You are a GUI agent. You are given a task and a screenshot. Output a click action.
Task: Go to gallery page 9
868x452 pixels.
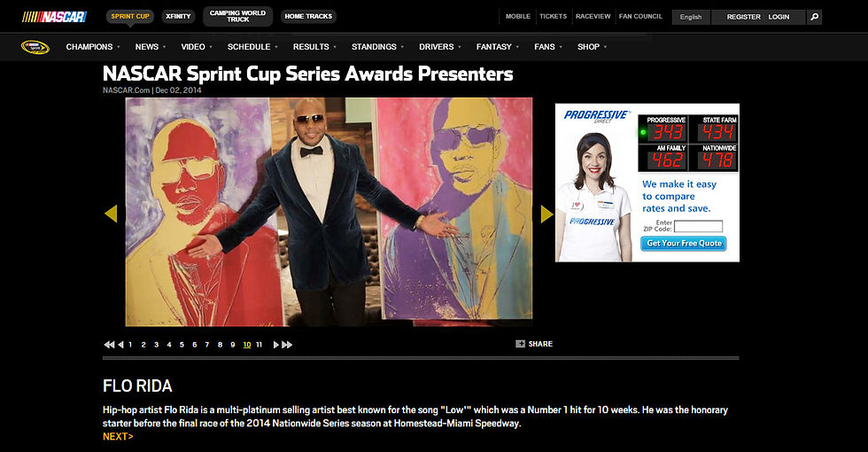[232, 345]
